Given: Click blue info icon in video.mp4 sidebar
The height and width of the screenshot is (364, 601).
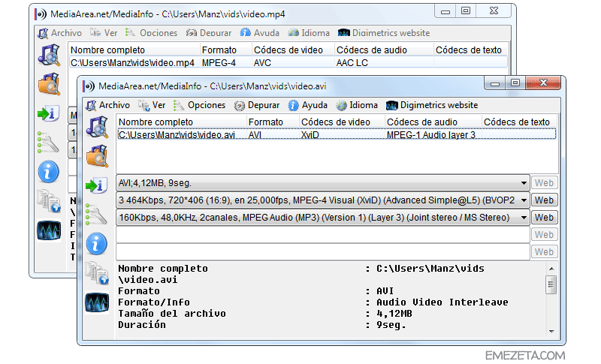Looking at the screenshot, I should coord(49,171).
